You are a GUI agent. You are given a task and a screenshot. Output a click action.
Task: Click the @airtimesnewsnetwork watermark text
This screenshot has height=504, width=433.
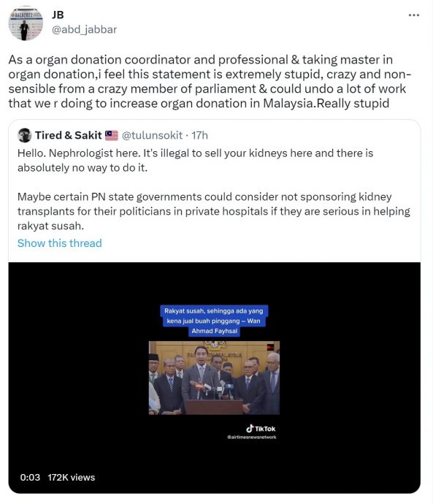[x=251, y=437]
